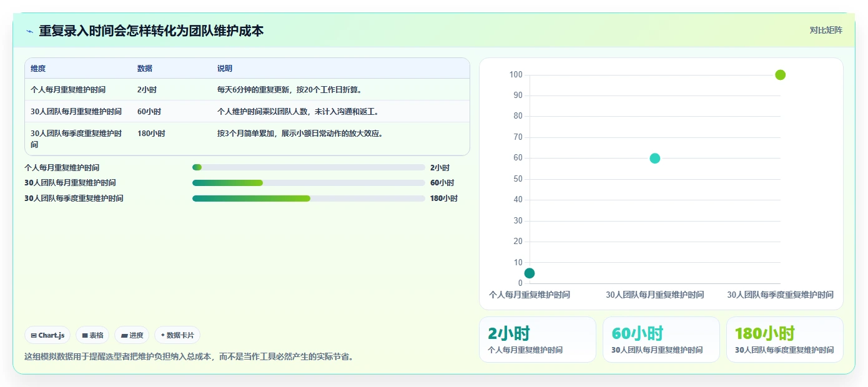Click the progress value 180小时

click(444, 198)
